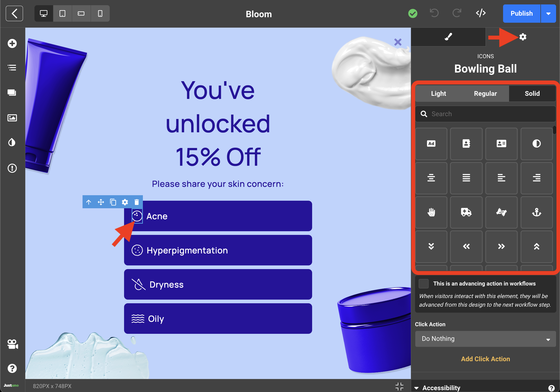Click the add element plus icon
Screen dimensions: 560x392
click(x=12, y=44)
